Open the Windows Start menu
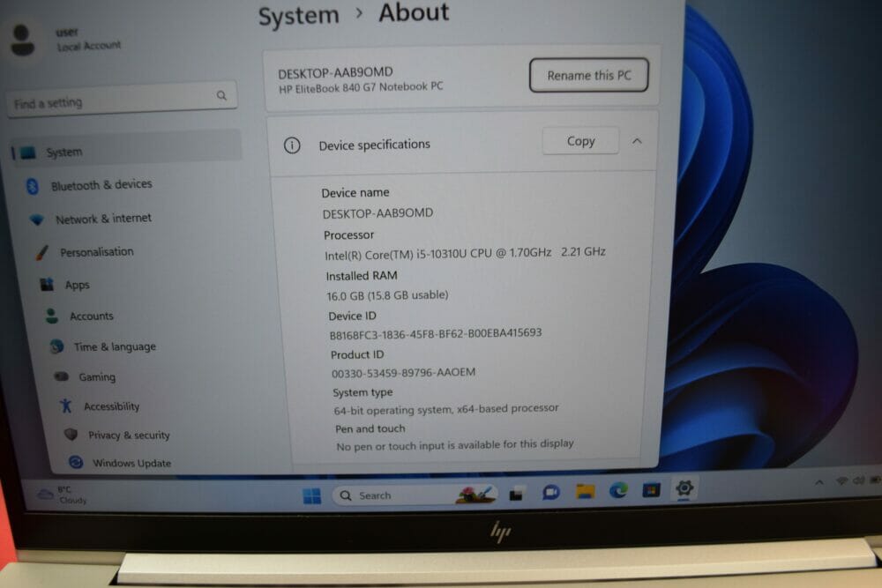The image size is (882, 588). coord(311,495)
